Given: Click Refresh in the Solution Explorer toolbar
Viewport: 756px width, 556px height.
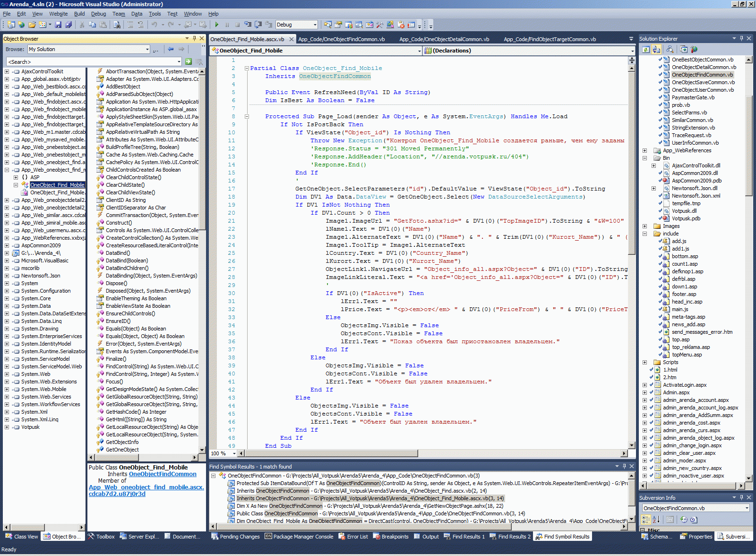Looking at the screenshot, I should click(645, 49).
